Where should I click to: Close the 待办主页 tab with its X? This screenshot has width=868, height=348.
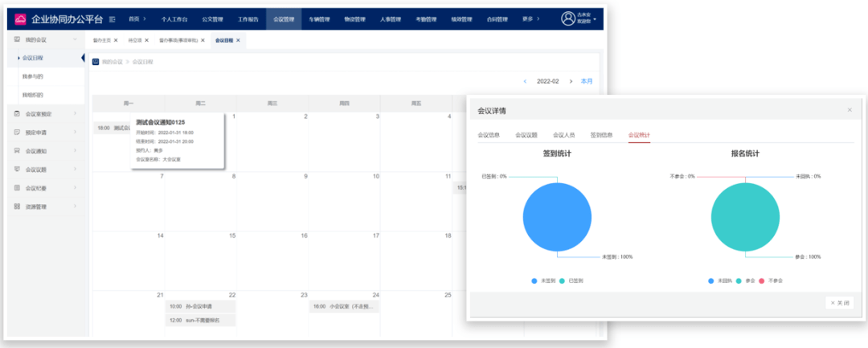point(116,39)
